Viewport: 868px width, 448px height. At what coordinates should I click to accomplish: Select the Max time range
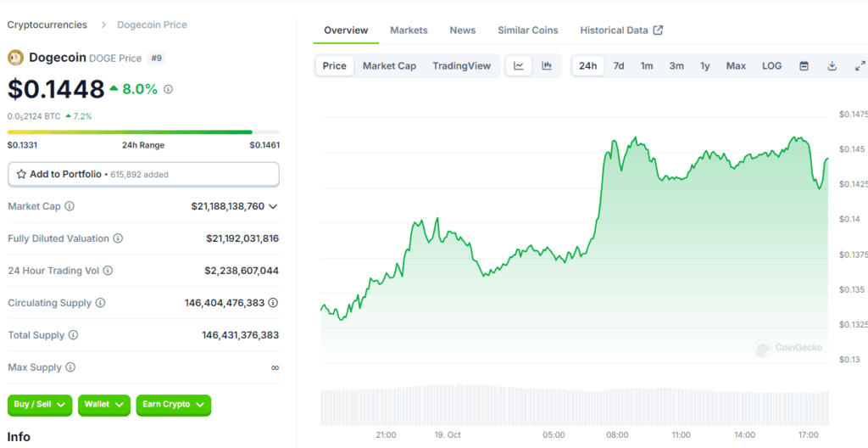[737, 66]
